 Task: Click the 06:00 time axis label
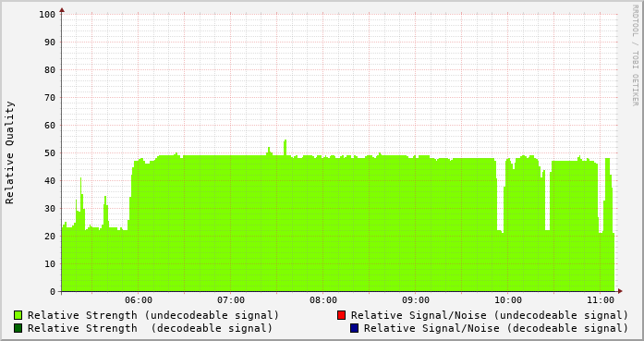pos(139,300)
